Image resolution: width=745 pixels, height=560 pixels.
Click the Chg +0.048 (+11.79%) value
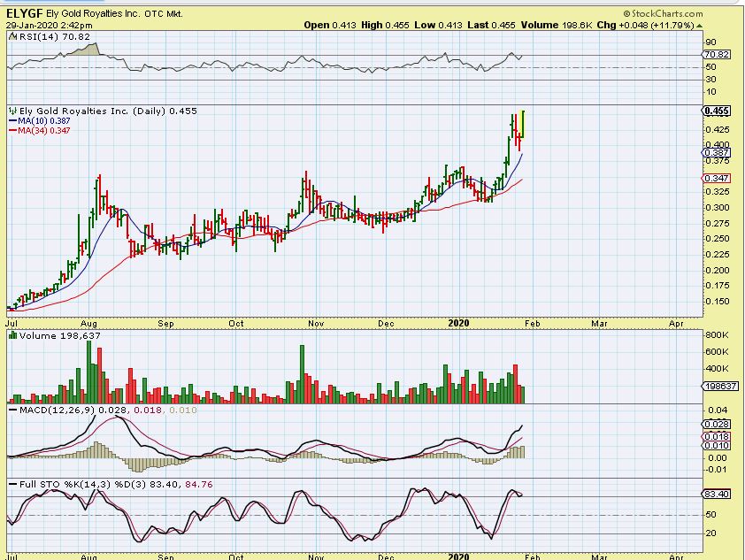point(646,25)
